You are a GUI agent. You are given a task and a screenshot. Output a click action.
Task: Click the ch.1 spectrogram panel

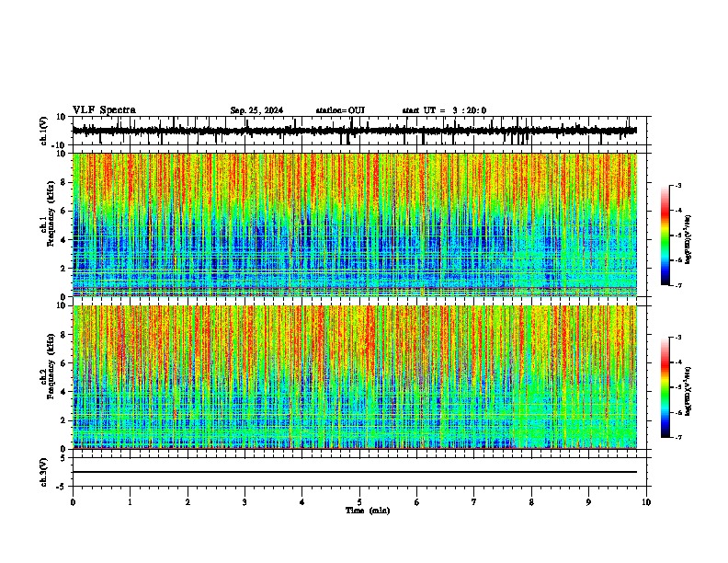point(355,224)
